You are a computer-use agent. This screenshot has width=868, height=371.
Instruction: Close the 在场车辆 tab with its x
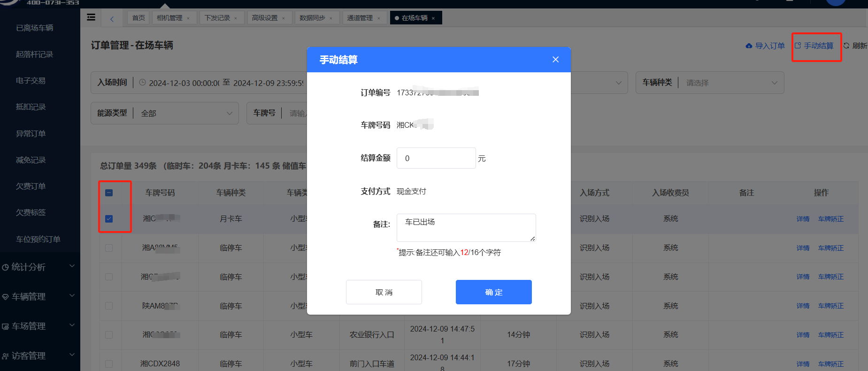433,18
